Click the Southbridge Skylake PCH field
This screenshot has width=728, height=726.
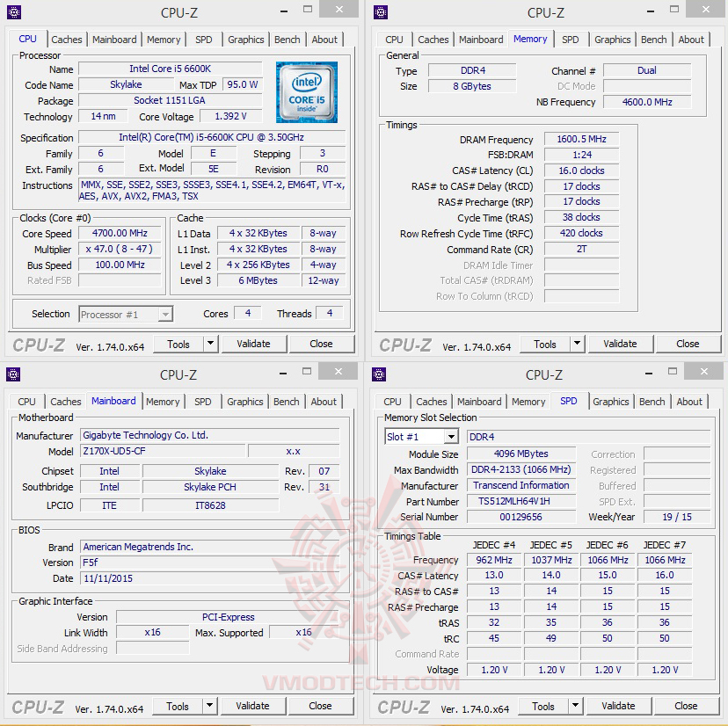click(210, 487)
